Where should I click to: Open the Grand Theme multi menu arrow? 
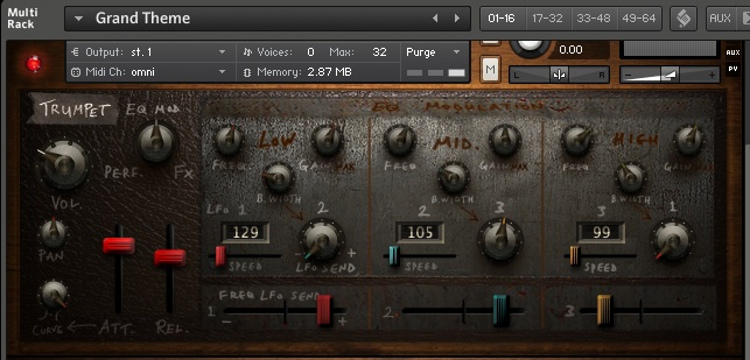point(79,19)
